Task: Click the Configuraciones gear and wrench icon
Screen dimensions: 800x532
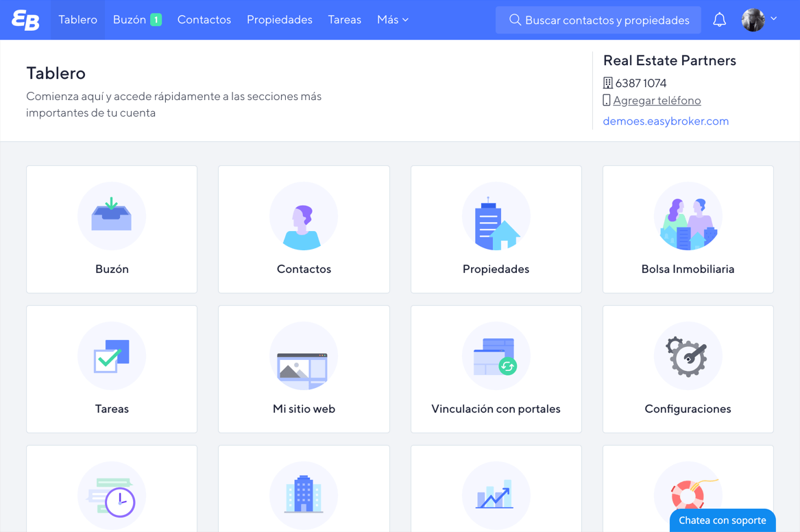Action: (x=688, y=356)
